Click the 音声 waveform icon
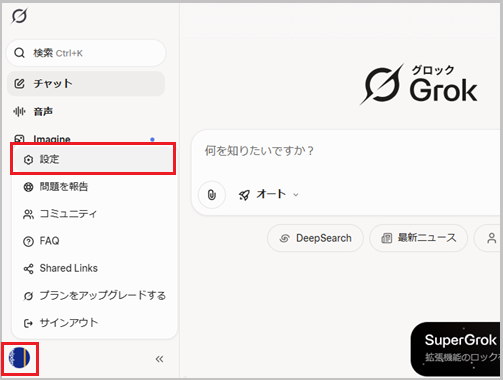Image resolution: width=503 pixels, height=380 pixels. point(19,111)
